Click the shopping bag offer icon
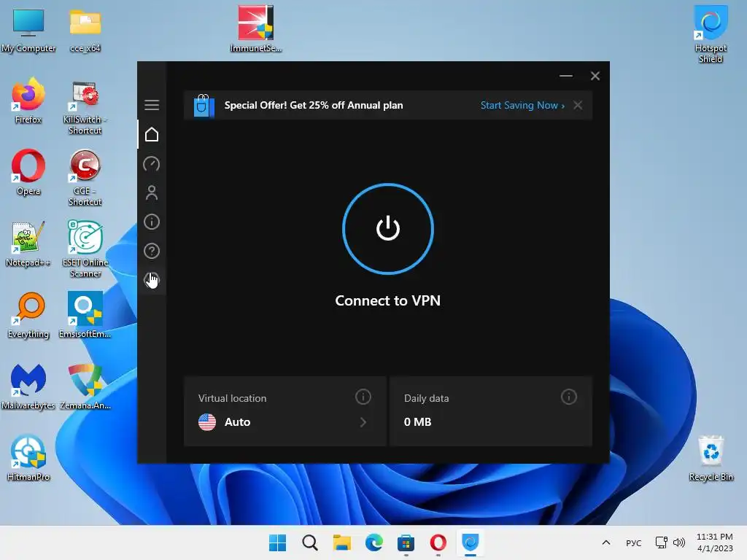This screenshot has width=747, height=560. 204,105
